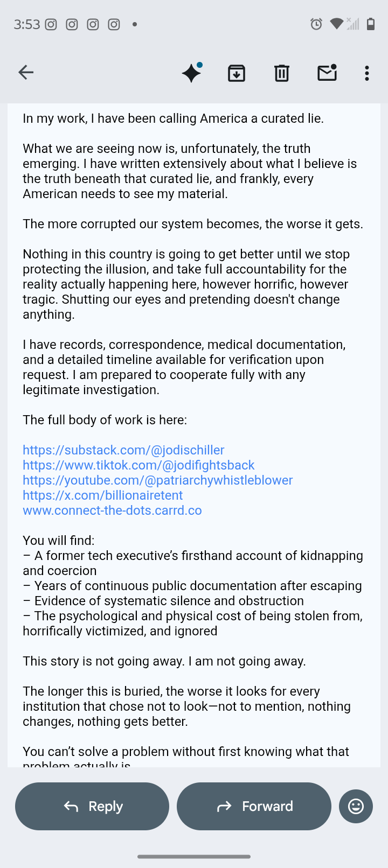Mark the email as unread
The image size is (388, 868).
pyautogui.click(x=327, y=73)
